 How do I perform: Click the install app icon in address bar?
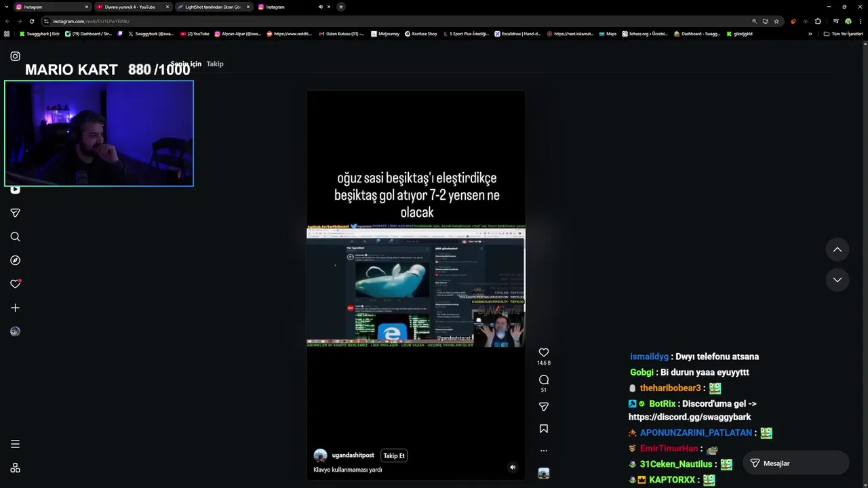(x=765, y=21)
